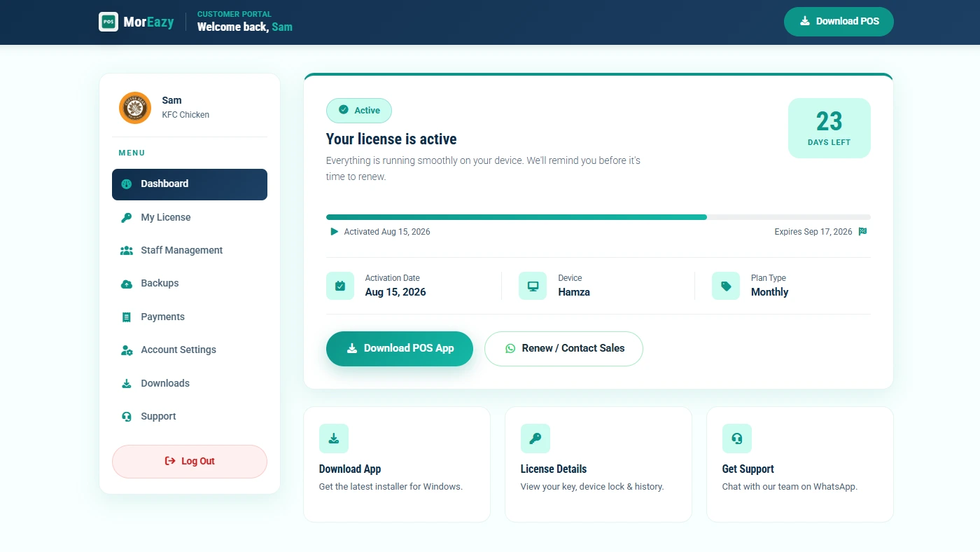Open the Downloads menu item
This screenshot has height=552, width=980.
point(190,384)
